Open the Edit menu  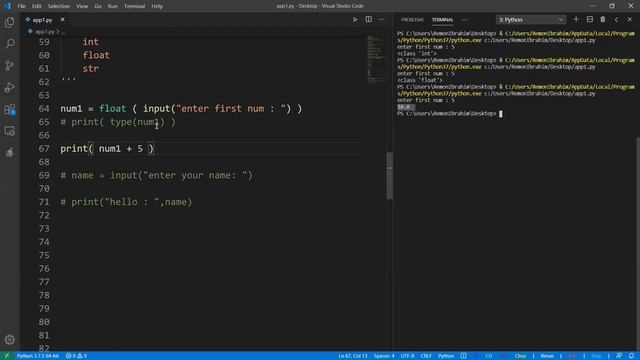pyautogui.click(x=37, y=6)
